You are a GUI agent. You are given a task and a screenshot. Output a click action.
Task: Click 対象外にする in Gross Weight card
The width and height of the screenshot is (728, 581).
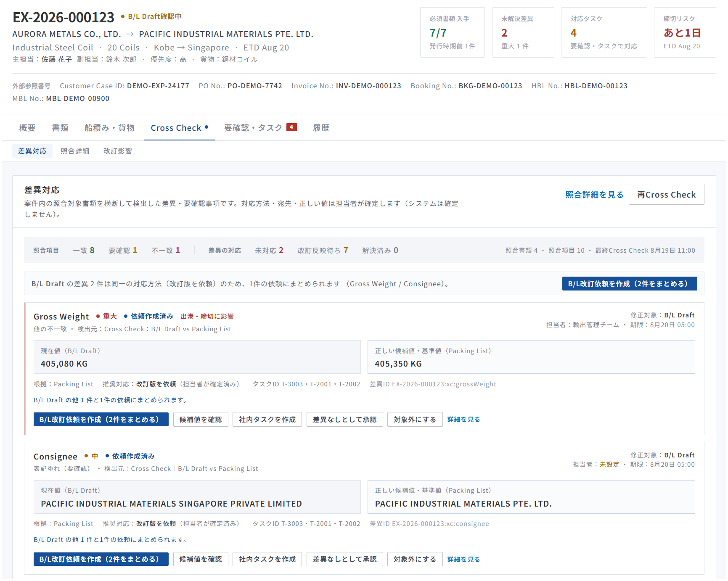click(x=415, y=420)
